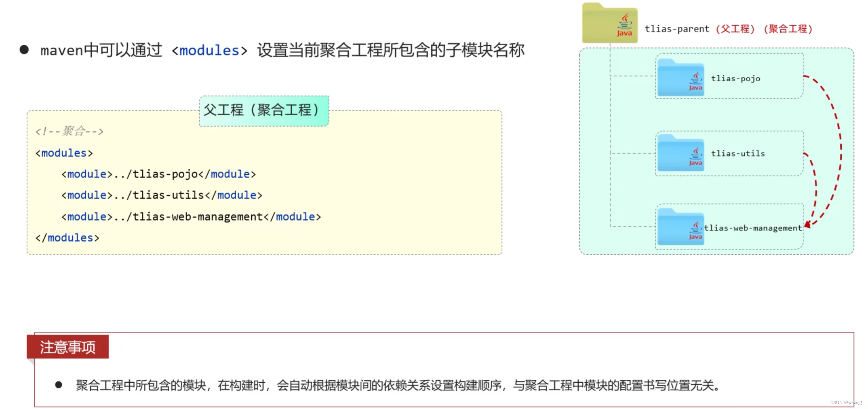Select the ../tlias-utils module line
Viewport: 868px width, 409px height.
pos(162,195)
